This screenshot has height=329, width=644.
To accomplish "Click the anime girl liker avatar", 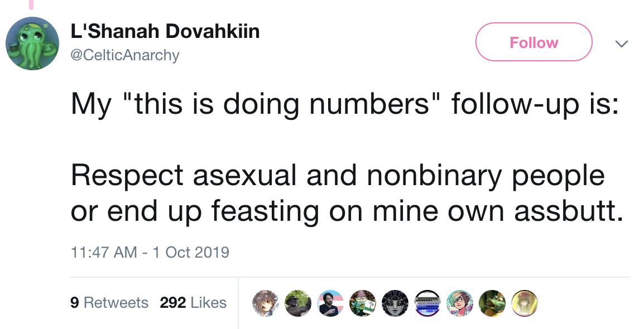I will (x=265, y=303).
